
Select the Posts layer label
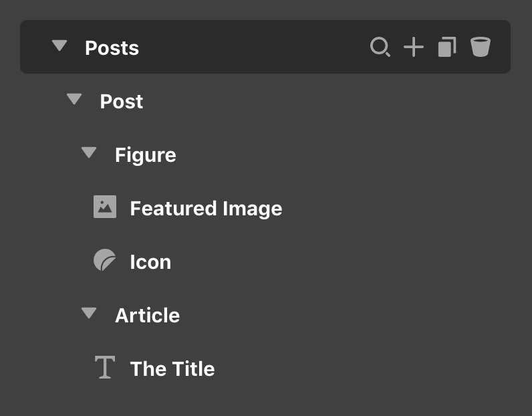(112, 48)
